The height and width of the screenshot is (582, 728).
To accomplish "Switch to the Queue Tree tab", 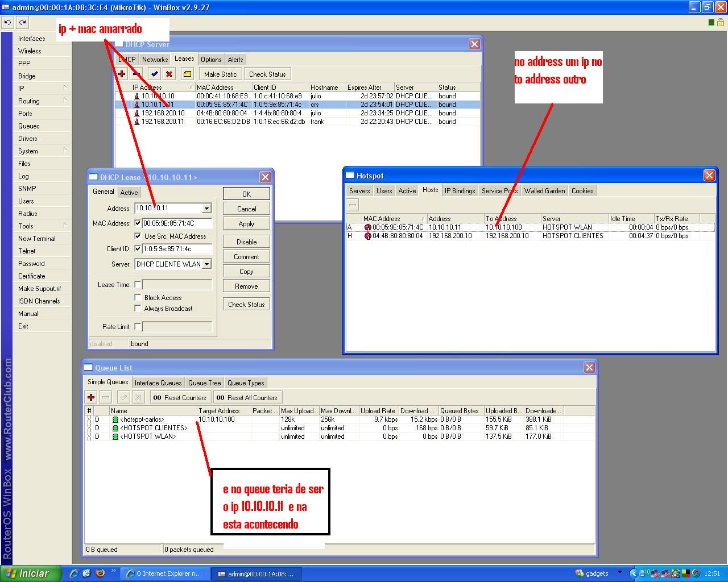I will 205,383.
